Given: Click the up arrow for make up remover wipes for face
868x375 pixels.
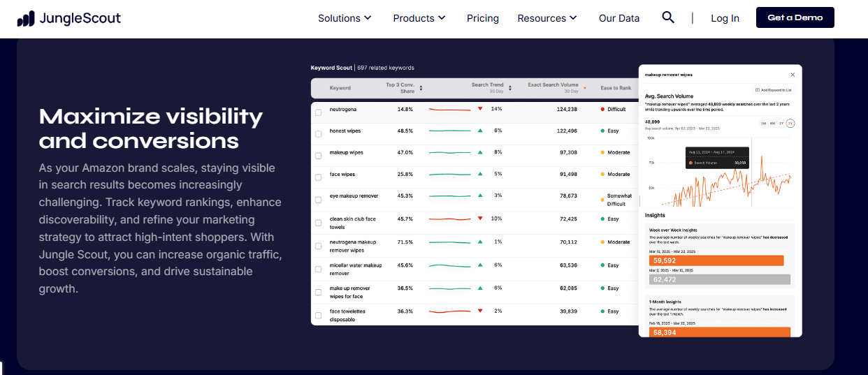Looking at the screenshot, I should [x=480, y=288].
